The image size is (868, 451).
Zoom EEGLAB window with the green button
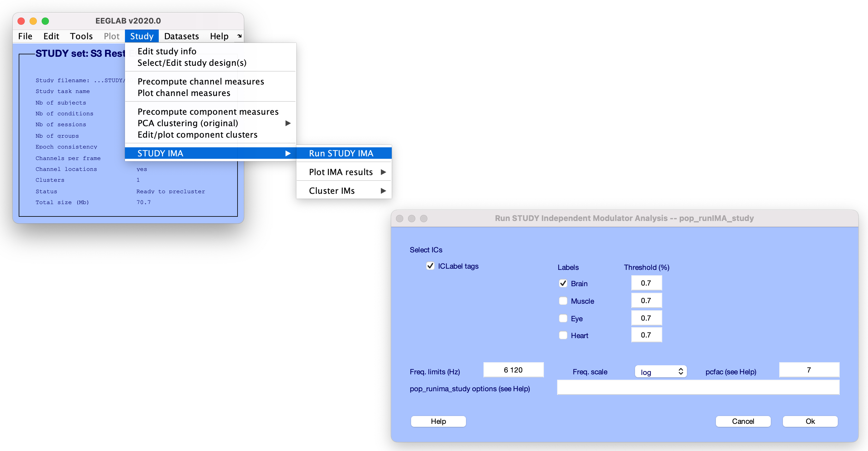(45, 21)
